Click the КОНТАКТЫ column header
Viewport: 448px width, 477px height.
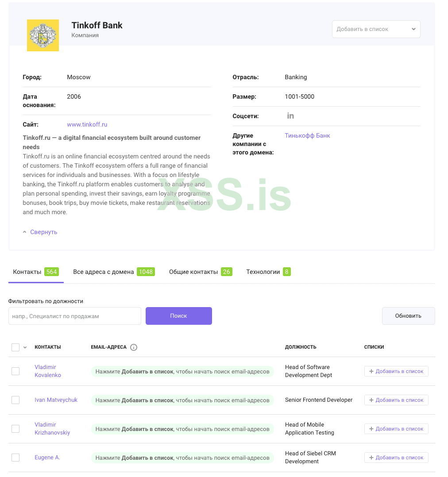[48, 347]
